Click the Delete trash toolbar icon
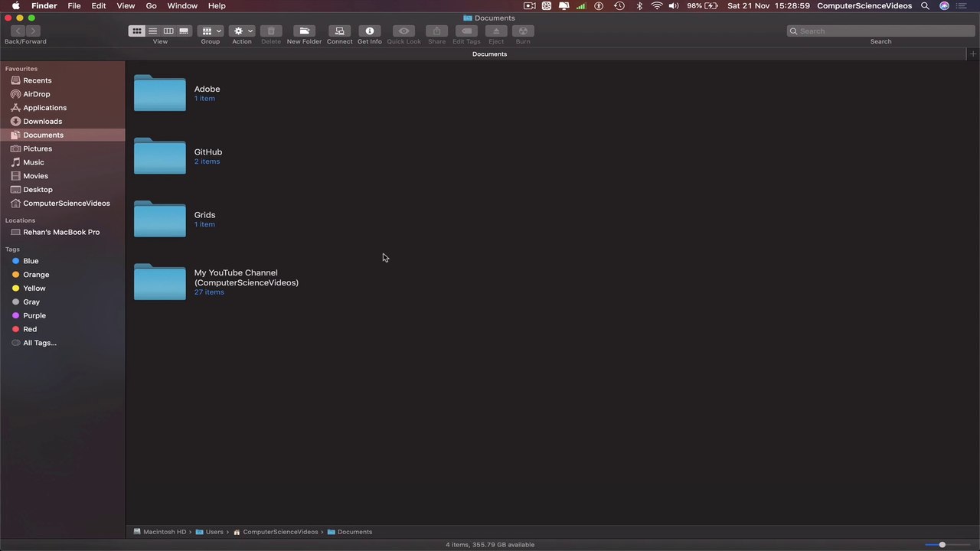 (x=271, y=31)
